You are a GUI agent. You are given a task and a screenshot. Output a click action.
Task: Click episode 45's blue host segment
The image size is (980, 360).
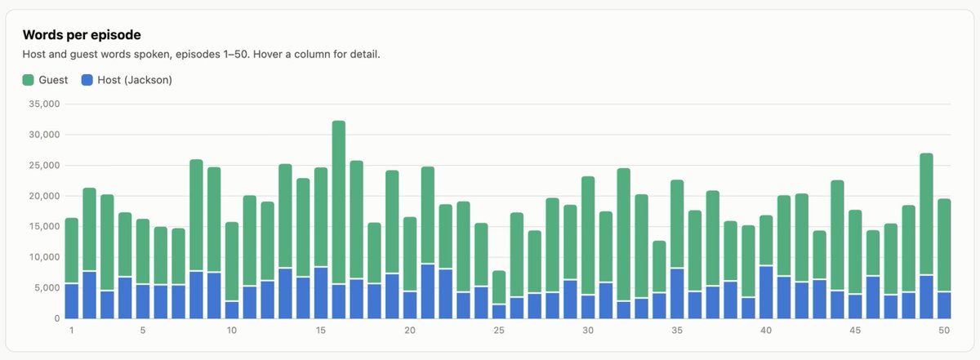click(x=855, y=307)
